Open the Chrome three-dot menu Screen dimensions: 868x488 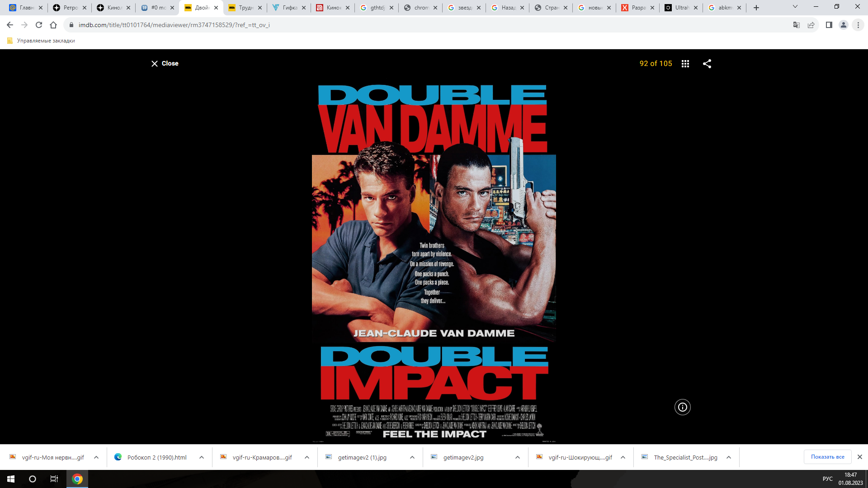click(858, 25)
